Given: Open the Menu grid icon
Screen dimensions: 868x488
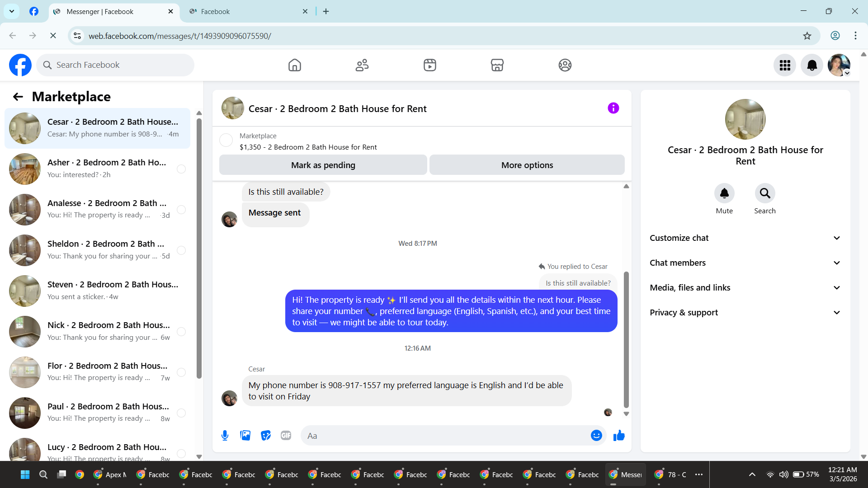Looking at the screenshot, I should click(x=785, y=65).
